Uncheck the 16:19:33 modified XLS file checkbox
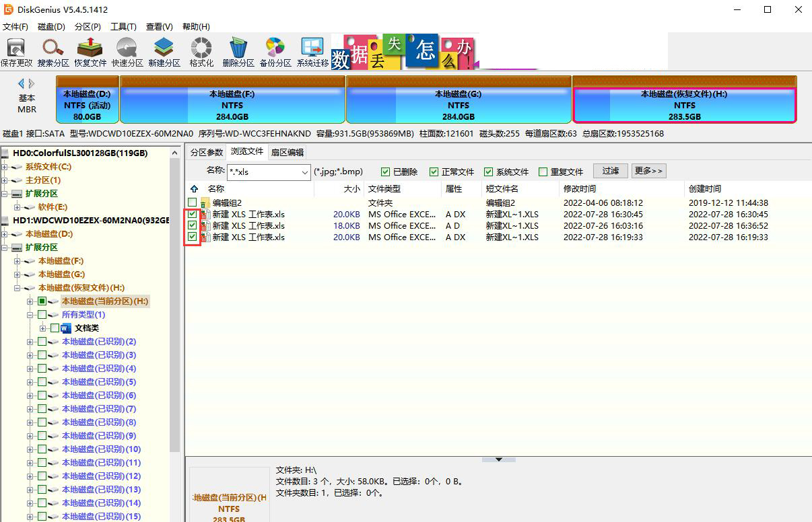Screen dimensions: 812x522 tap(193, 237)
